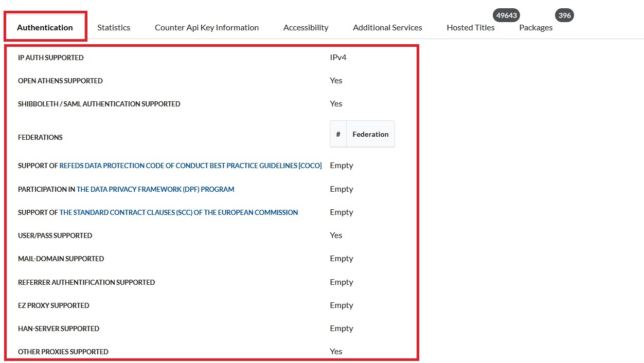The height and width of the screenshot is (363, 644).
Task: Click the 396 count badge
Action: point(564,15)
